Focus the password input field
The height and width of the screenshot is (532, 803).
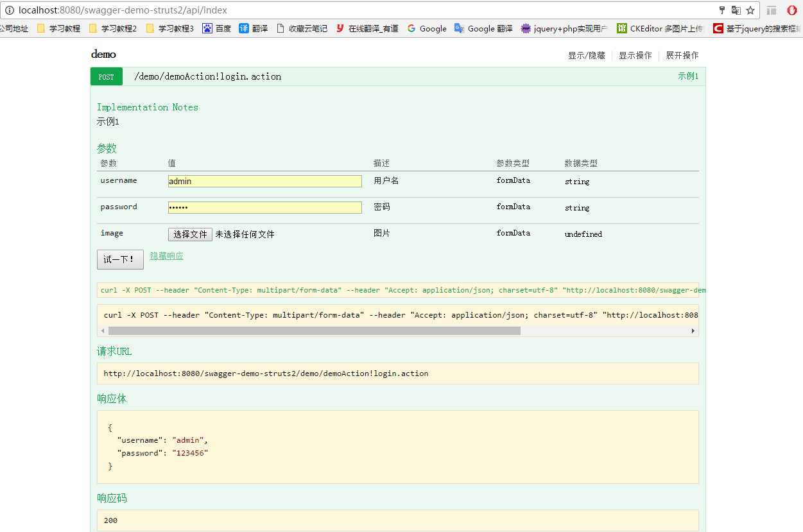tap(264, 207)
